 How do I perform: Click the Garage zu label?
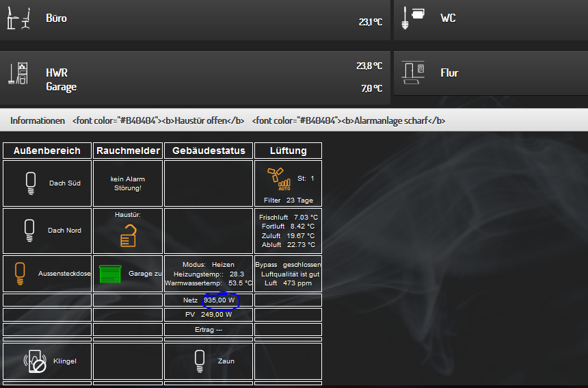(x=145, y=274)
